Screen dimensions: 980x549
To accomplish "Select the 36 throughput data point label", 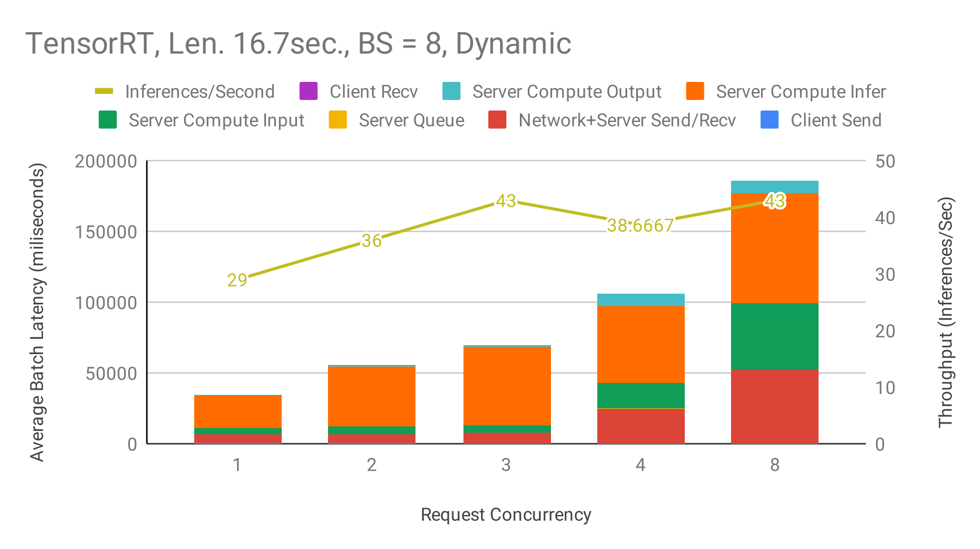I will click(x=371, y=241).
